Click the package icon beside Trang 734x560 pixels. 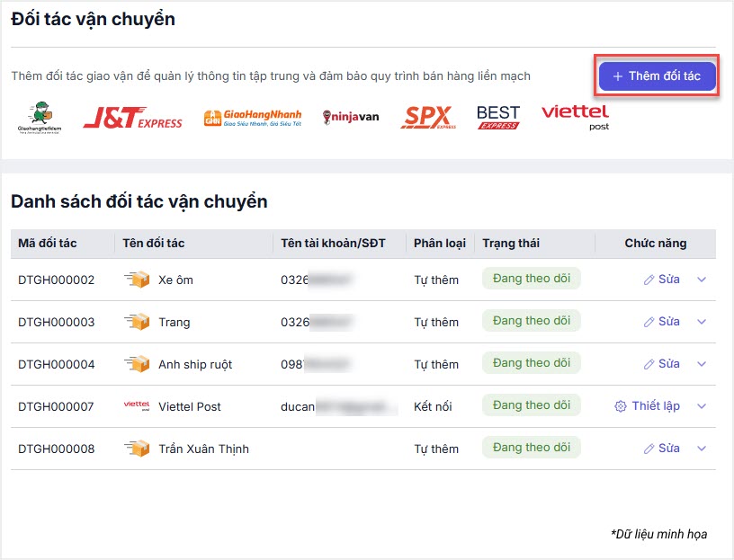click(x=137, y=322)
